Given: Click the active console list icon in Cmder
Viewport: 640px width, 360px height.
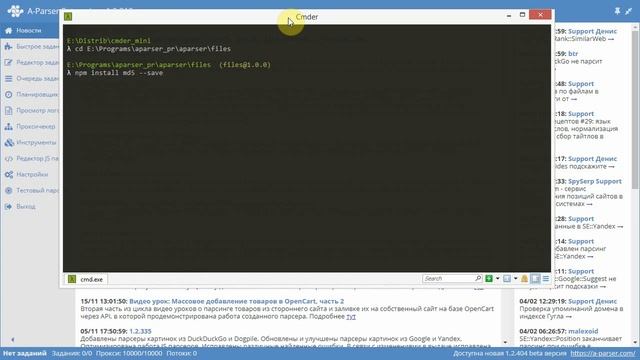Looking at the screenshot, I should (507, 278).
